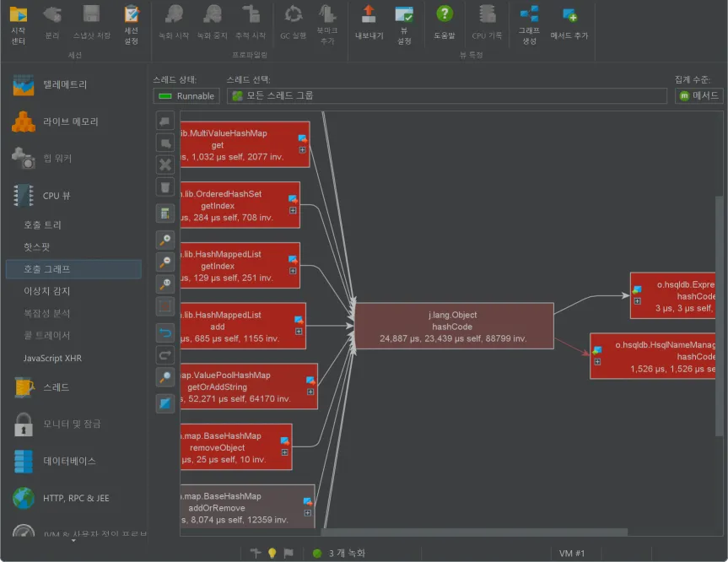Click the blue square icon in graph toolbar
Image resolution: width=728 pixels, height=562 pixels.
pos(164,403)
